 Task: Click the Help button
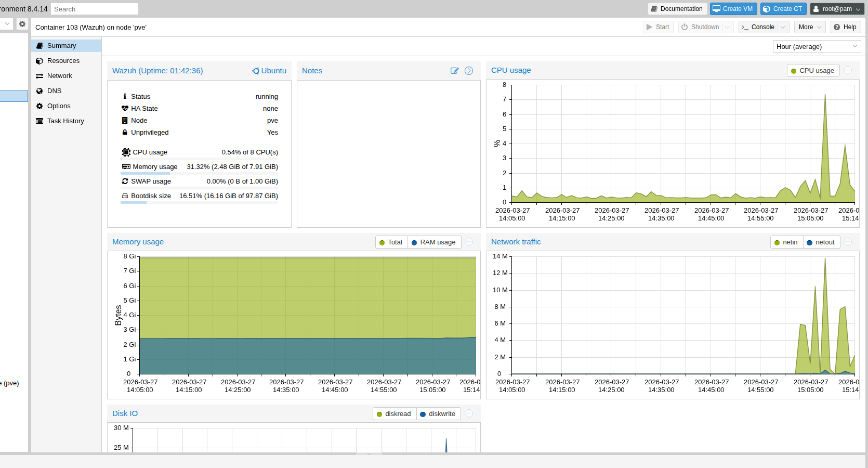click(x=846, y=27)
